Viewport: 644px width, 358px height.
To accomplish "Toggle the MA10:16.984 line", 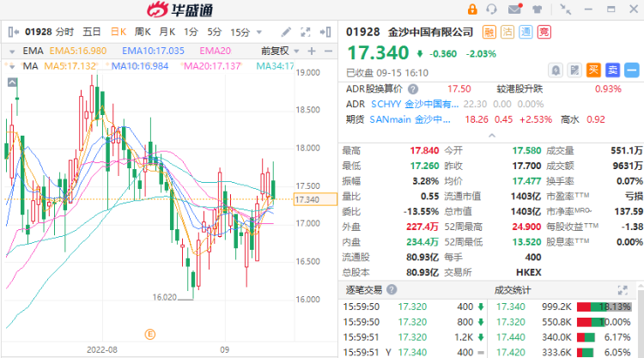I will tap(140, 66).
